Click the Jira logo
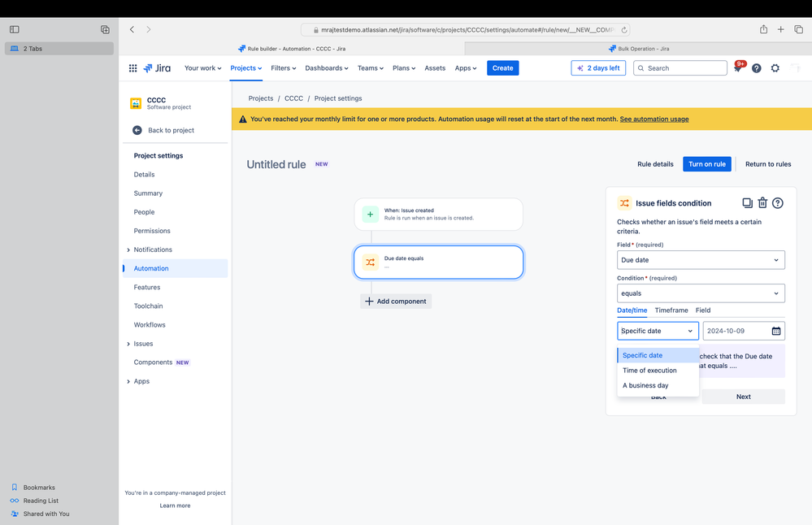This screenshot has width=812, height=525. [x=157, y=68]
